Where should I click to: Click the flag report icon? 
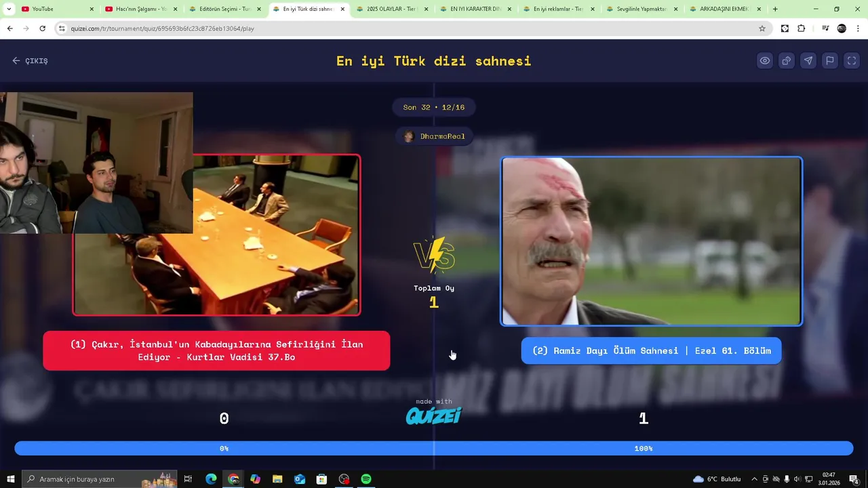[830, 60]
